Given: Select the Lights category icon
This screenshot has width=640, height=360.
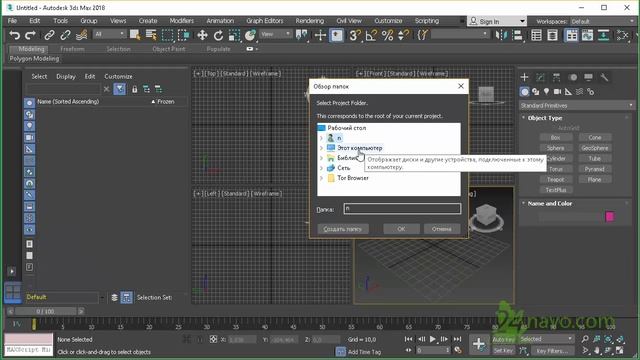Looking at the screenshot, I should [546, 92].
